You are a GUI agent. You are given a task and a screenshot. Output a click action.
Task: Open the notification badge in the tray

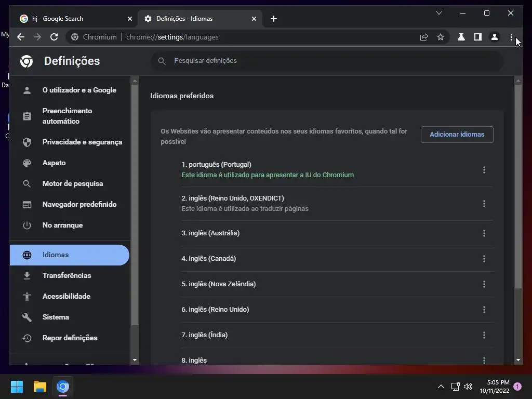(517, 387)
